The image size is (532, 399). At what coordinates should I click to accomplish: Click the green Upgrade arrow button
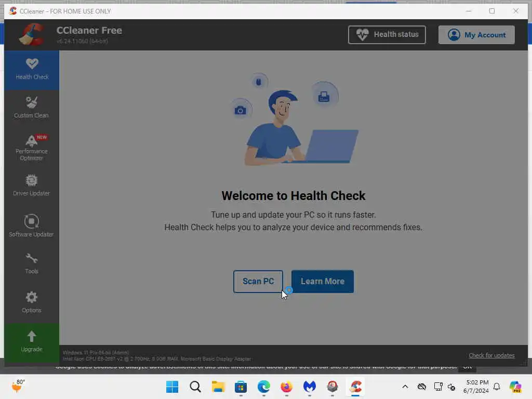click(x=32, y=342)
